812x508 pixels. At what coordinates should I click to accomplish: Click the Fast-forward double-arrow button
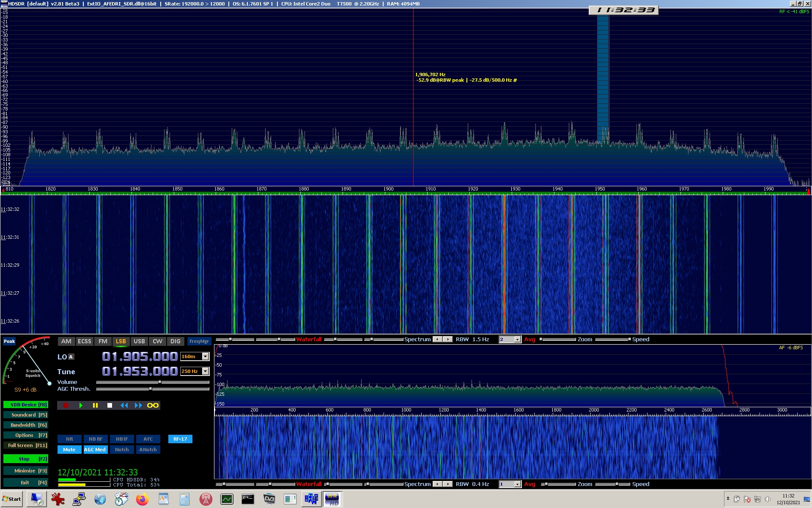[x=138, y=406]
